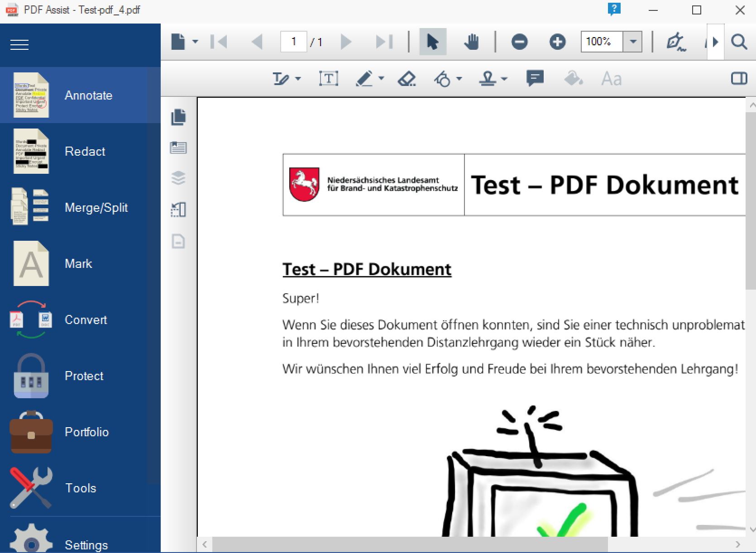Expand the file menu dropdown arrow

point(195,42)
